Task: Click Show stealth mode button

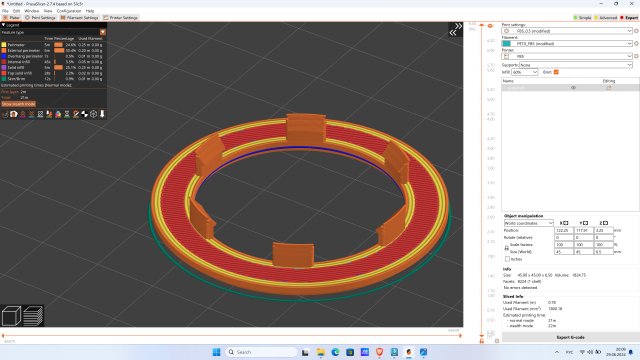Action: coord(18,104)
